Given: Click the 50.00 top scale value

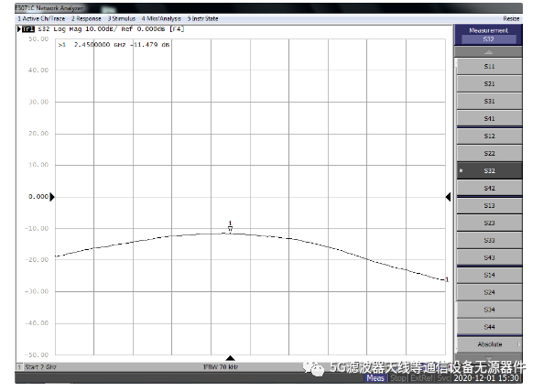Looking at the screenshot, I should click(38, 39).
